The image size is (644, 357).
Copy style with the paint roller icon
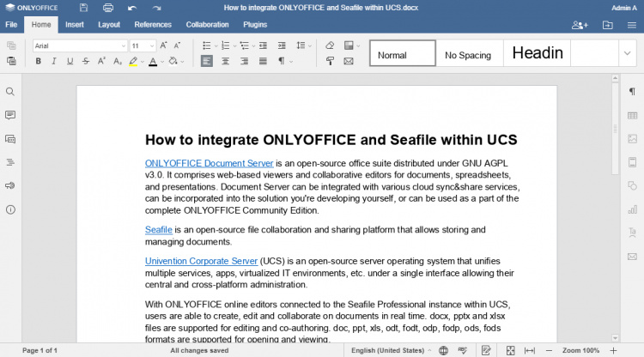click(x=330, y=61)
